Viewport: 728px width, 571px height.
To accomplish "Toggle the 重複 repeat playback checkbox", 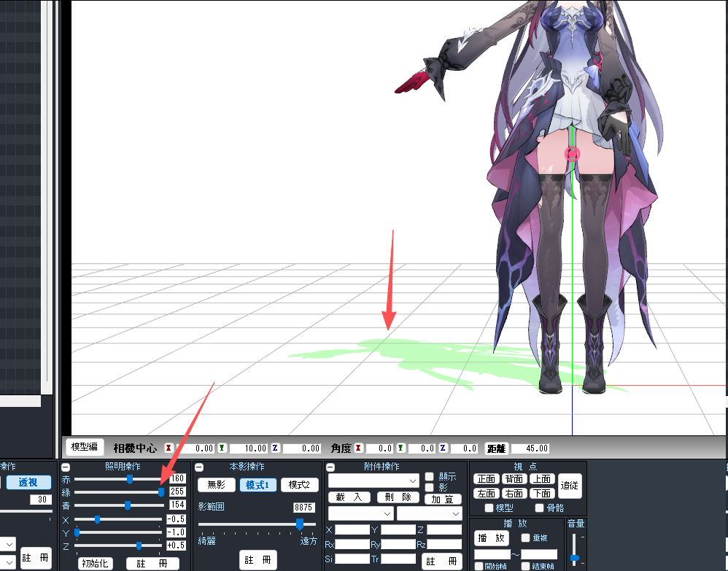I will coord(525,537).
